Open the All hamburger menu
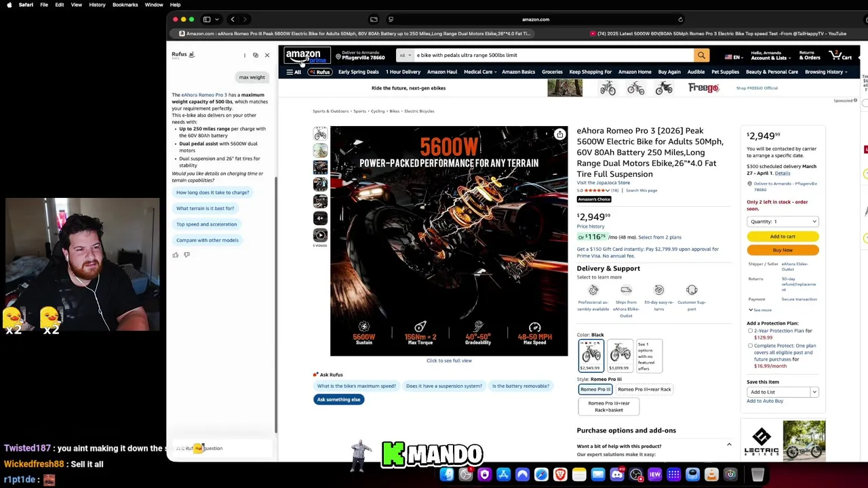868x488 pixels. coord(294,72)
